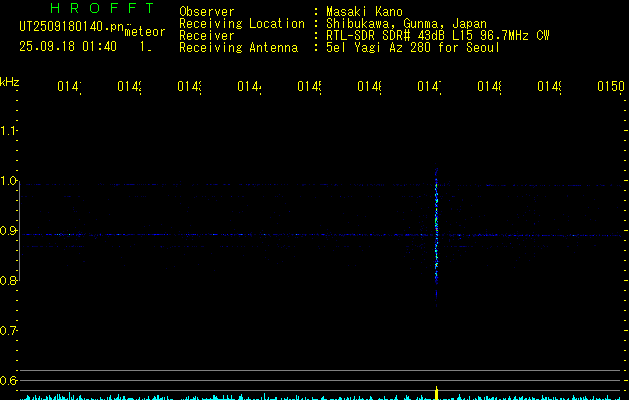
Task: Click the observer name Masaki Kano
Action: point(364,12)
